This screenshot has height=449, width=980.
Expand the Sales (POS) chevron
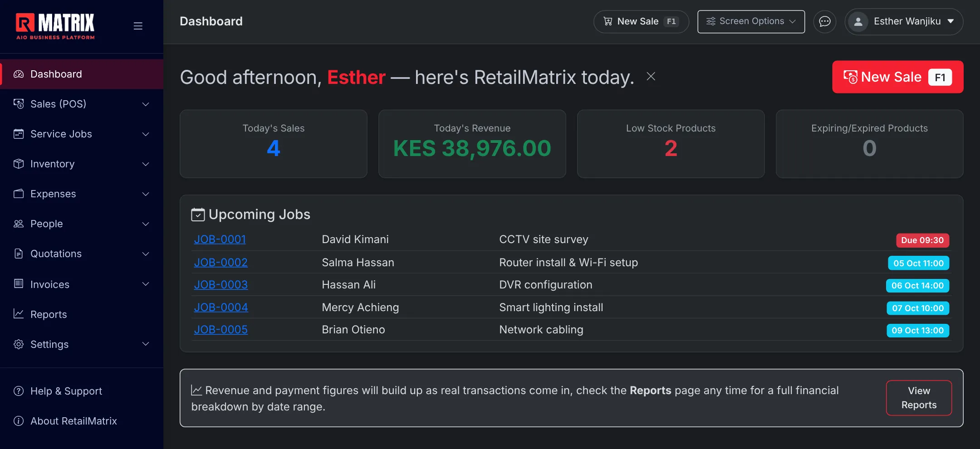(x=146, y=104)
